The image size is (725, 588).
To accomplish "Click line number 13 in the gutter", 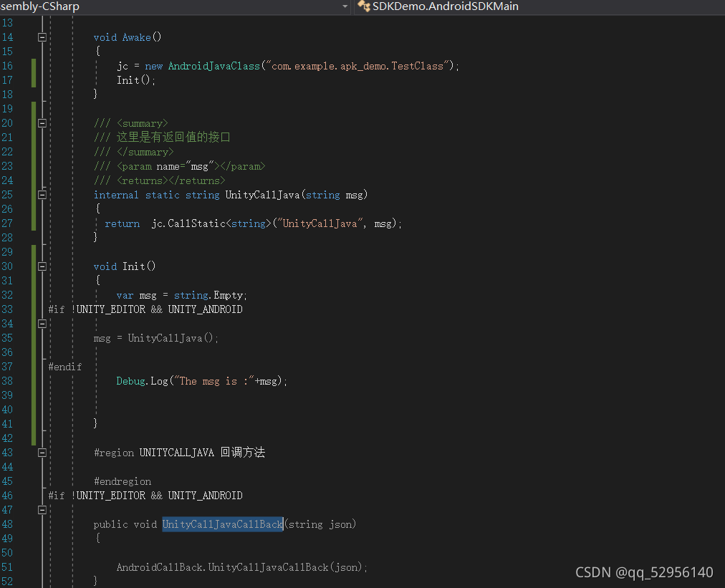I will click(7, 23).
